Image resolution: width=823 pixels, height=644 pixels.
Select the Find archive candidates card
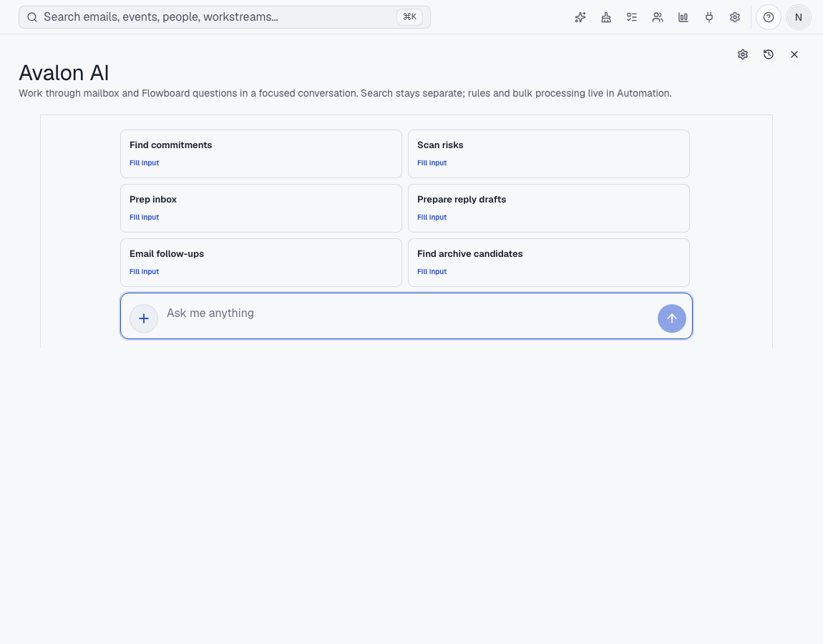pos(548,263)
